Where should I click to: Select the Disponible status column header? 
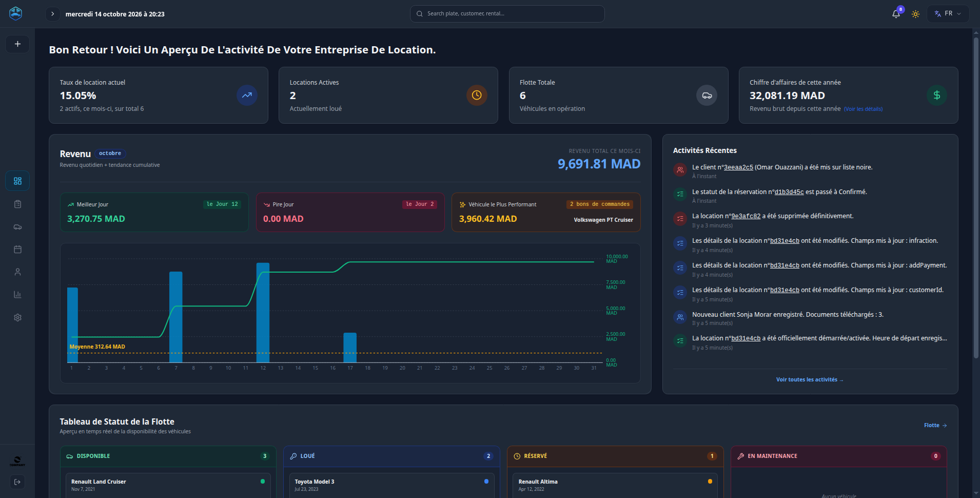point(168,456)
